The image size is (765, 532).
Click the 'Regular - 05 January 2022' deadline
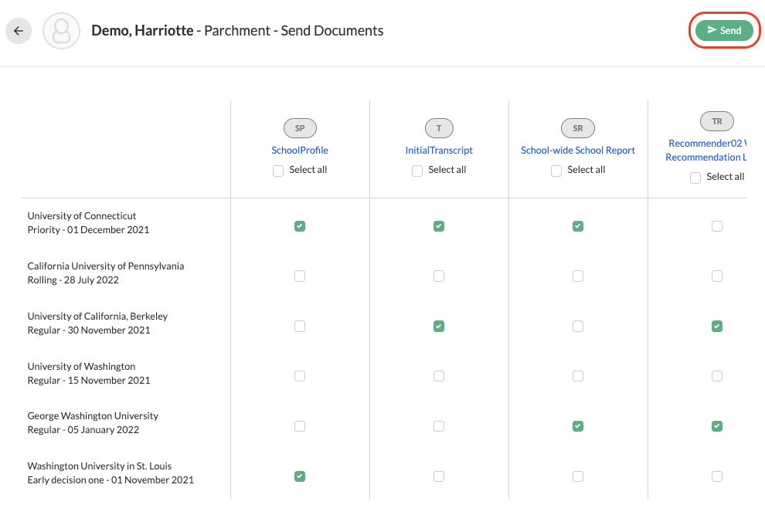click(83, 430)
